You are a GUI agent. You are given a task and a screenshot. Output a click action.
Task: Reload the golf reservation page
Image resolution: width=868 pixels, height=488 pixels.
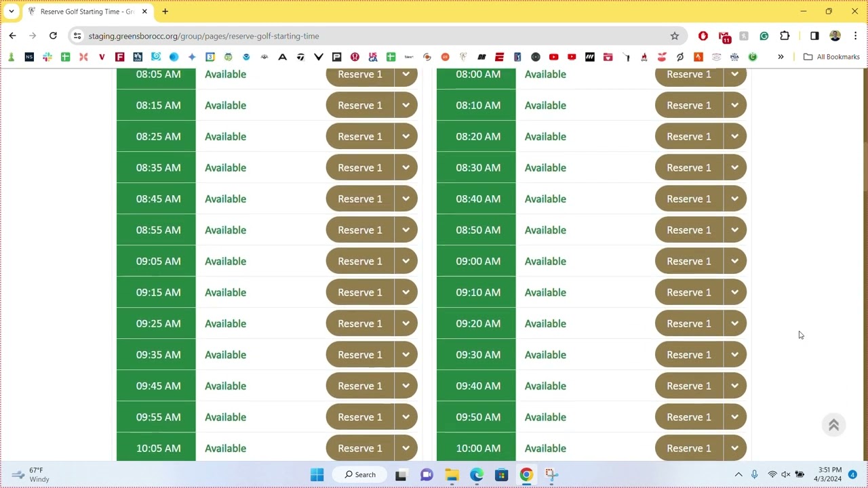(53, 36)
